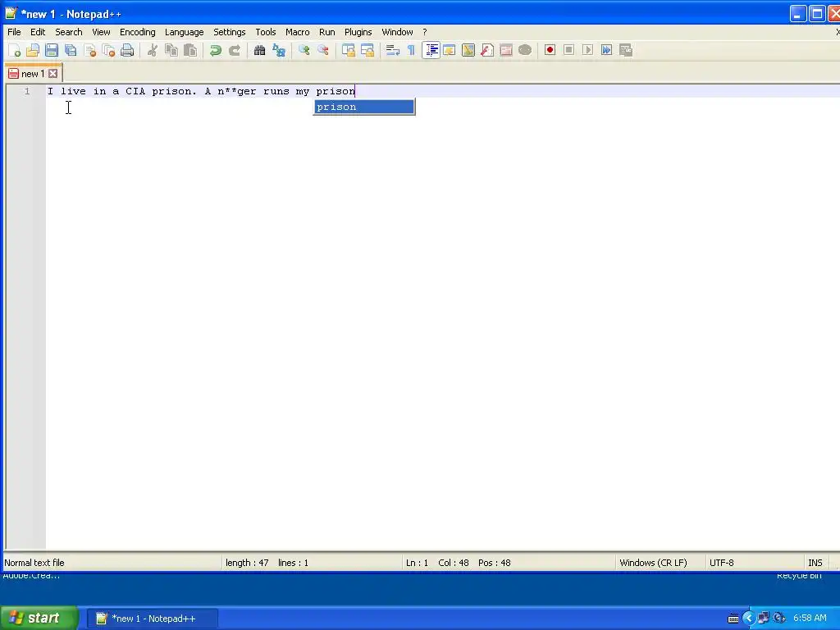Click "Ln : 1 Col : 48" status entry

437,563
